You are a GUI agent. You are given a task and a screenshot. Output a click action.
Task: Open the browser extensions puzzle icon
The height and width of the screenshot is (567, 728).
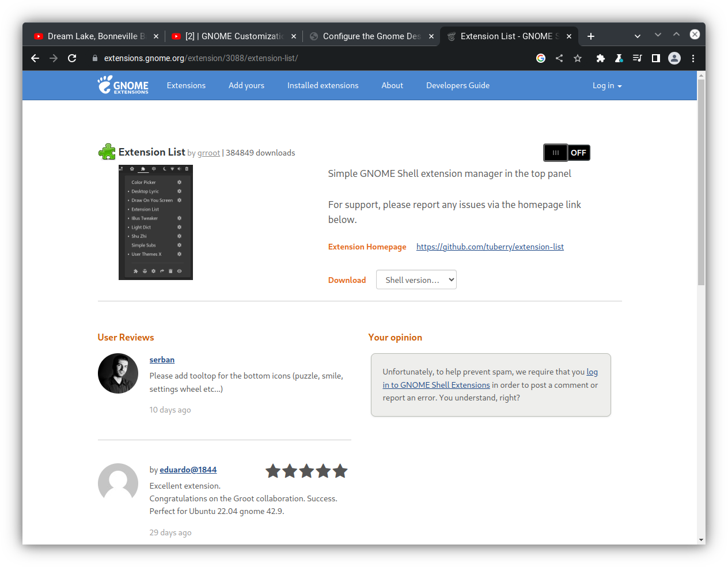click(601, 58)
